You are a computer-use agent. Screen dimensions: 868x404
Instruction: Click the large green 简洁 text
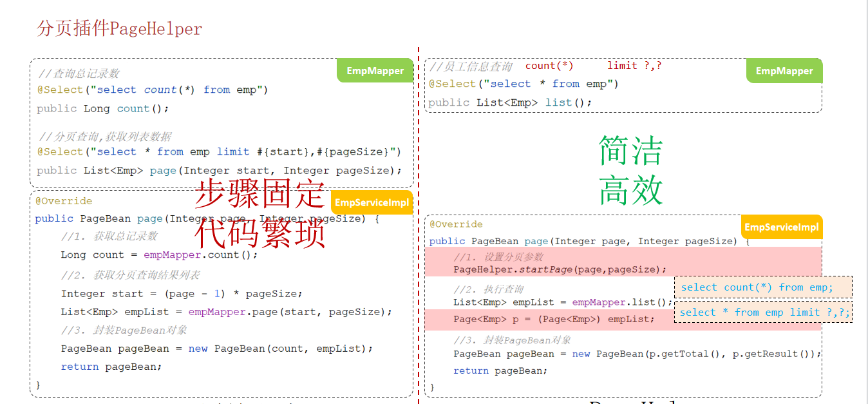pos(630,151)
